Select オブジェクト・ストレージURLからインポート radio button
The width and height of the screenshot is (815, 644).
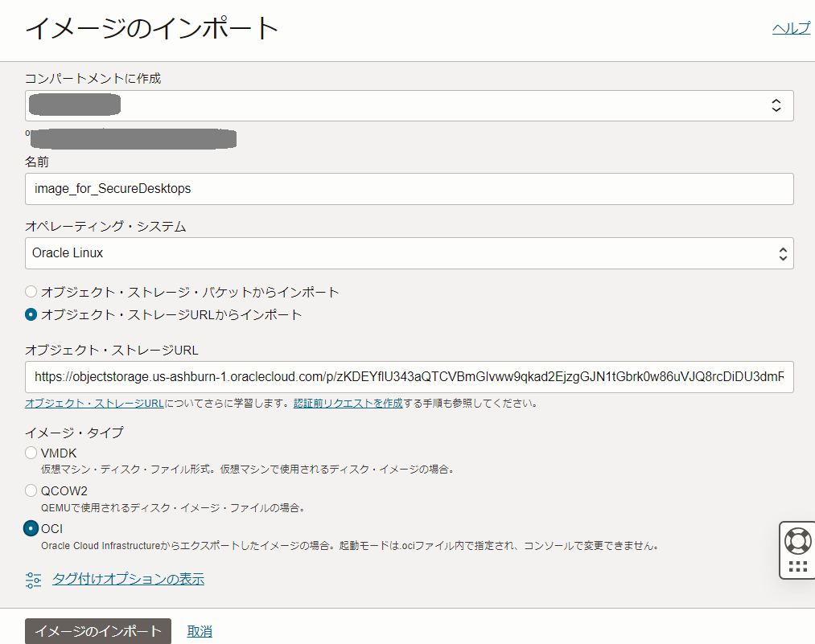coord(31,314)
